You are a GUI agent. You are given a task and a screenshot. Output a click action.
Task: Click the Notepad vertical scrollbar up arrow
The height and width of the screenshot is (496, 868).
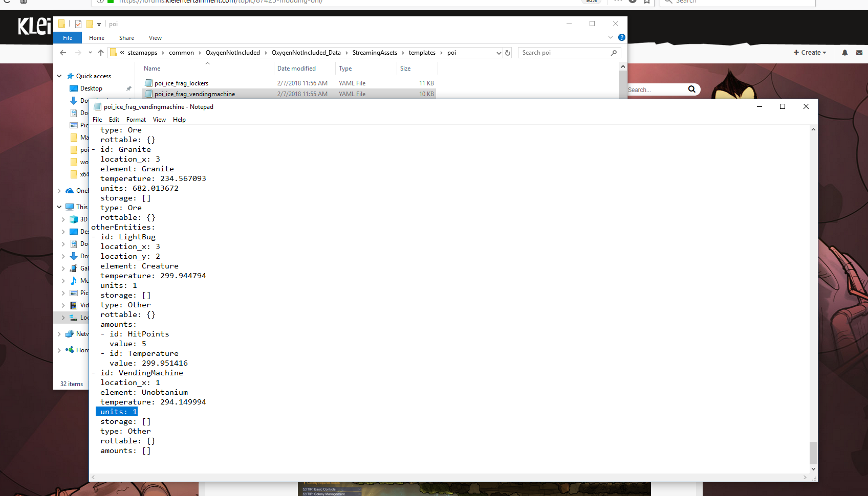pos(813,130)
